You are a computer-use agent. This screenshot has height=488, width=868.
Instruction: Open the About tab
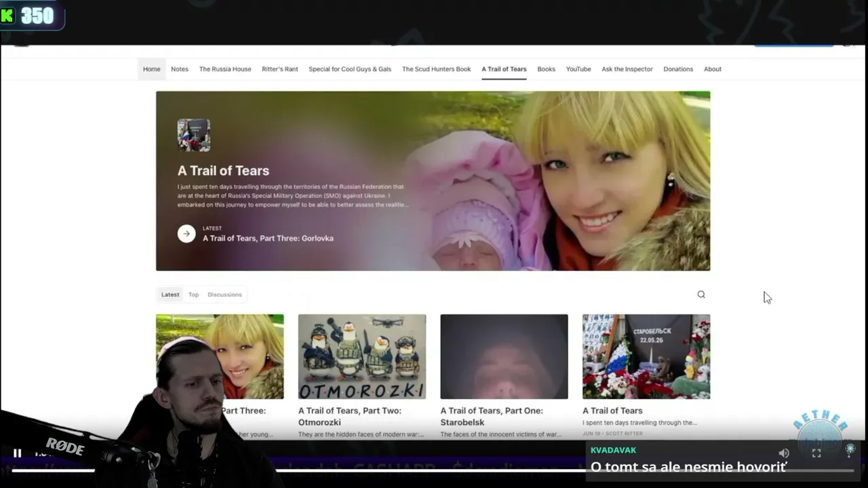[713, 69]
